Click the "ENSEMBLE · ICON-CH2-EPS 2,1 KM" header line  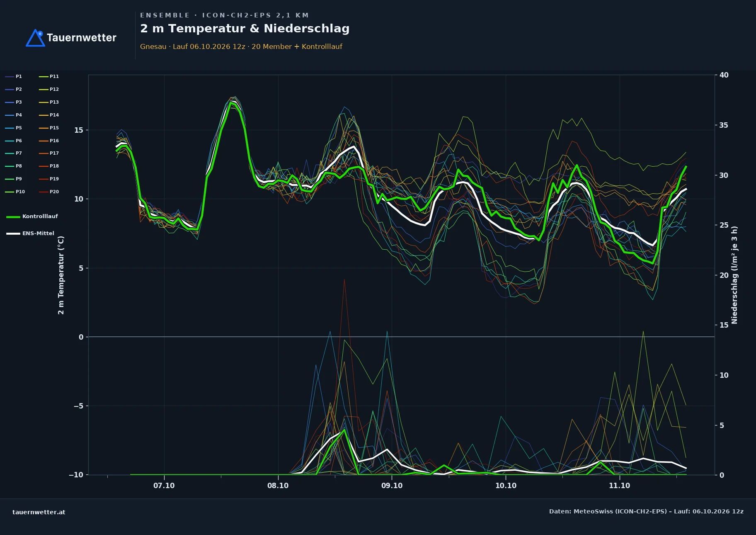[x=224, y=15]
